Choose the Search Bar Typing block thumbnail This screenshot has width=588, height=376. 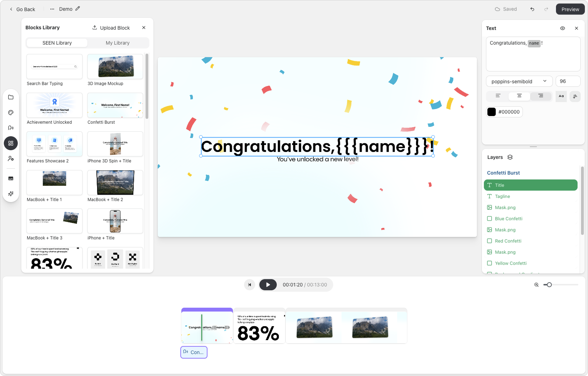[x=54, y=67]
